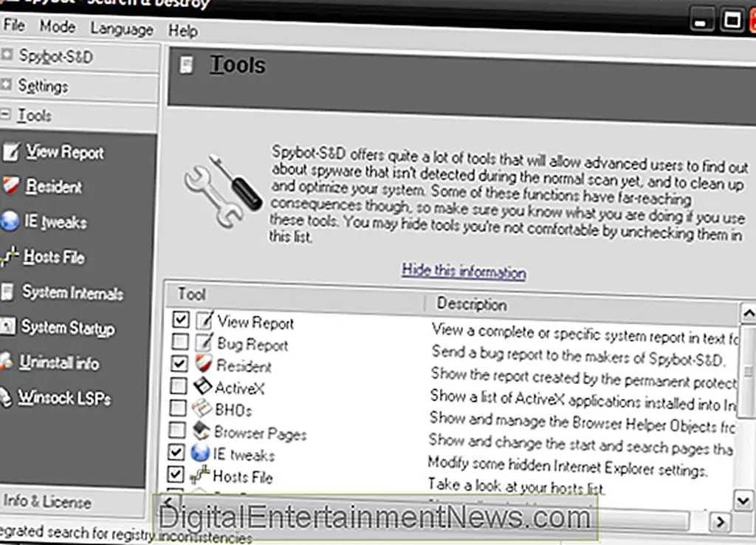Click the Hosts File sidebar icon
756x545 pixels.
pyautogui.click(x=10, y=258)
